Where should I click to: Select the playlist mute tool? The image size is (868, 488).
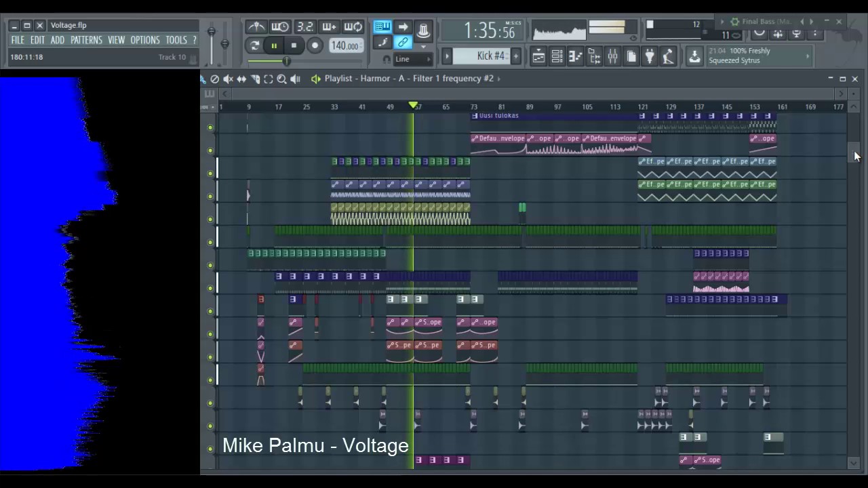[228, 79]
